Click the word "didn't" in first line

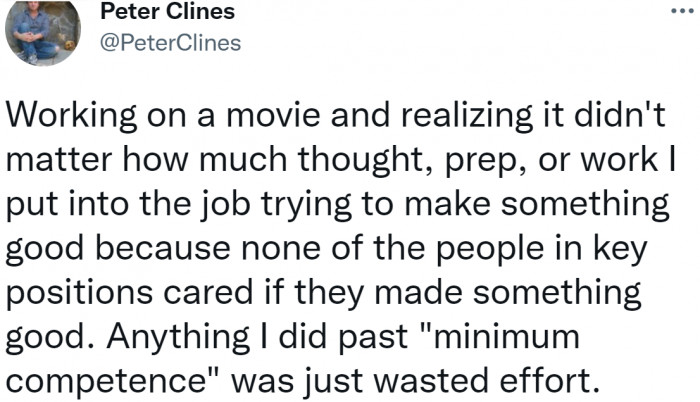tap(619, 114)
